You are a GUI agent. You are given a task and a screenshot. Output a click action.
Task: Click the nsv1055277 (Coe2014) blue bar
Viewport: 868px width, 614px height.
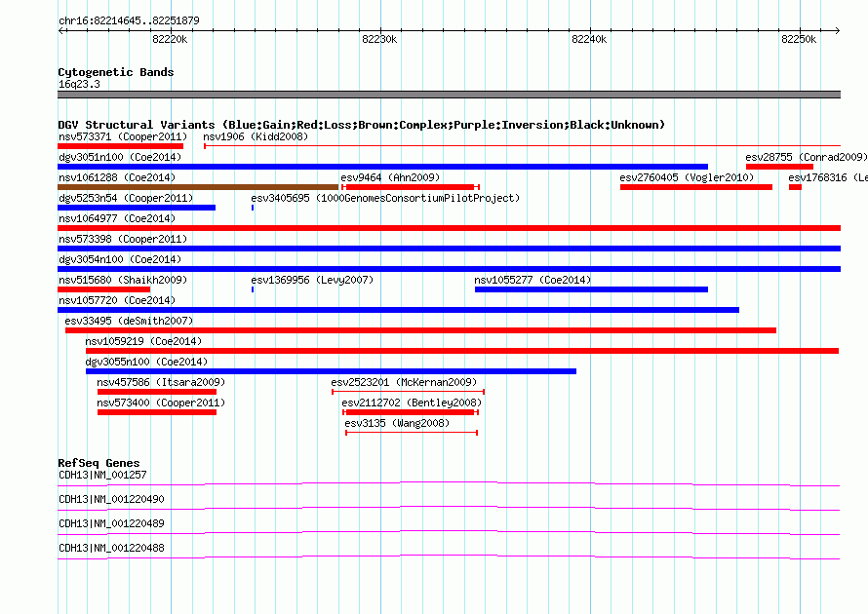tap(591, 289)
